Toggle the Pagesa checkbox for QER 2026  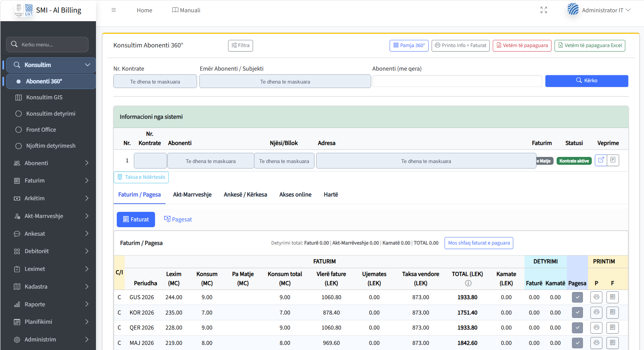pyautogui.click(x=577, y=327)
